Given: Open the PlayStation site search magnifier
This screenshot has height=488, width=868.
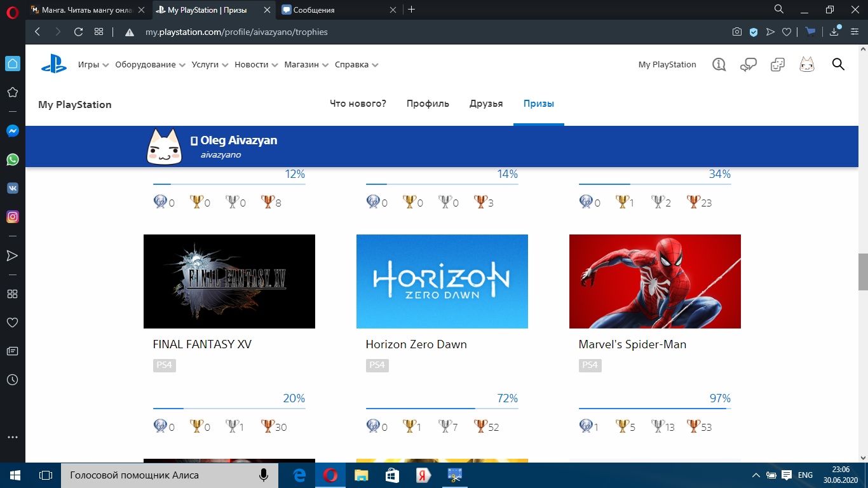Looking at the screenshot, I should pos(838,64).
